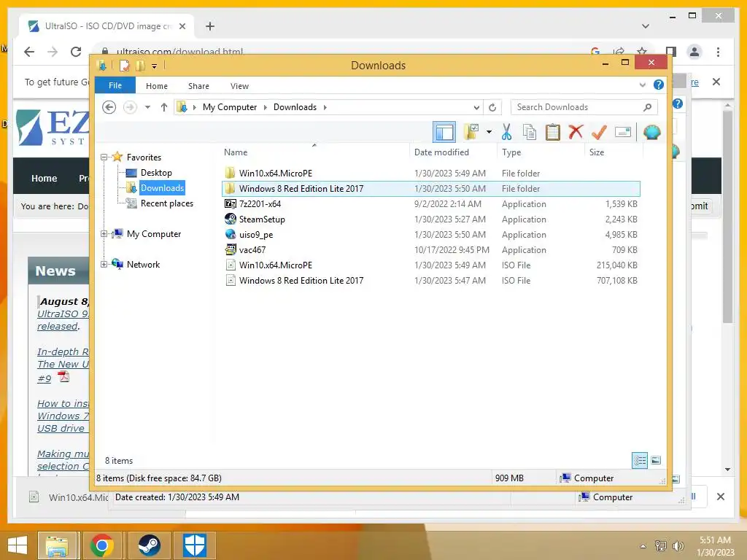
Task: Click My Computer in the address breadcrumb
Action: [230, 107]
